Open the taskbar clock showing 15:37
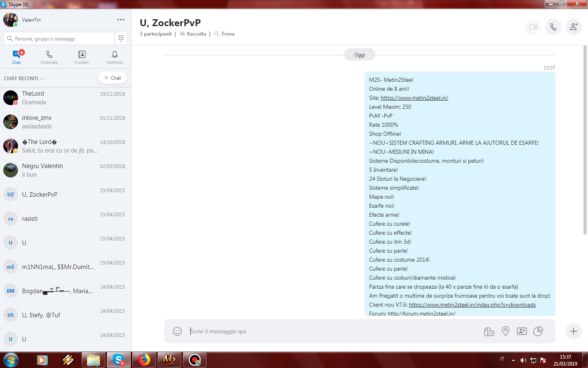 566,360
